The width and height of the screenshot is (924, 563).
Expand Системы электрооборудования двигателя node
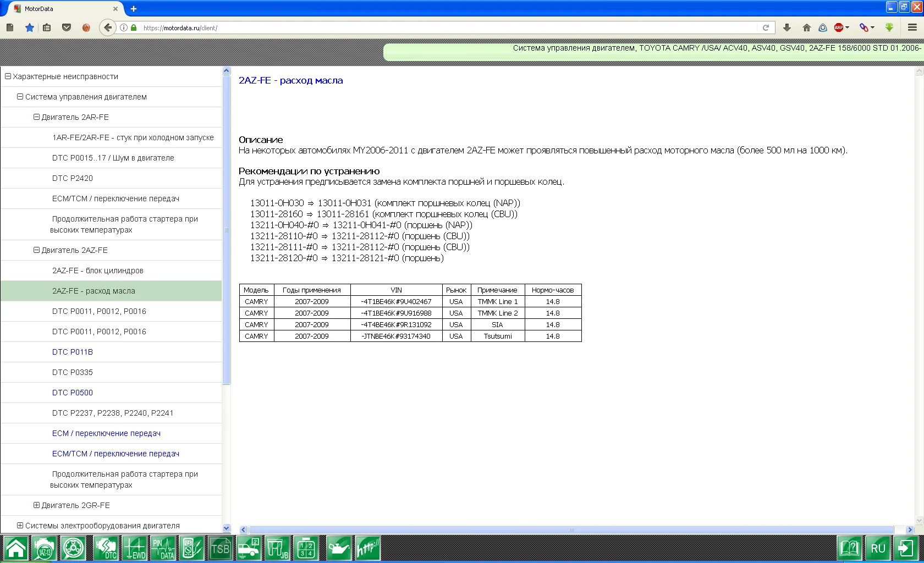[x=20, y=526]
